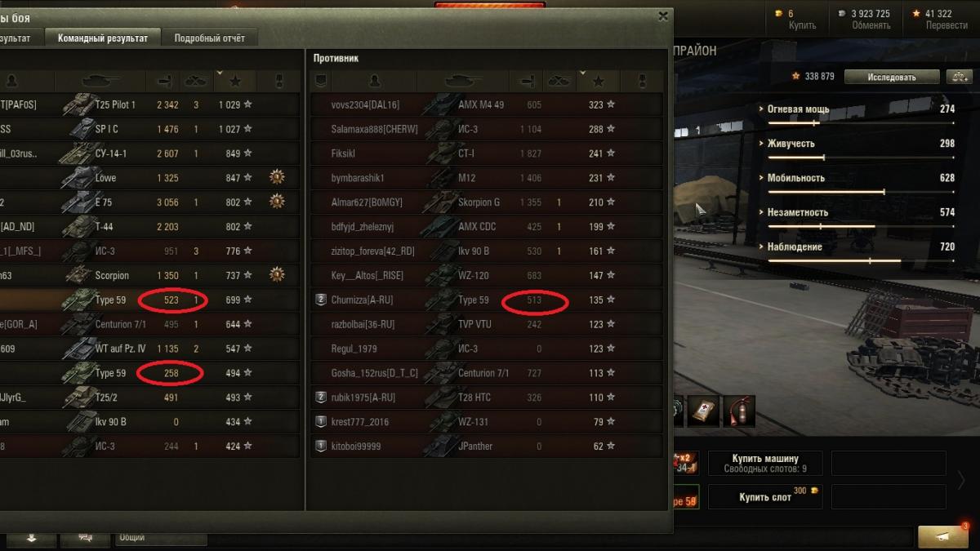
Task: Select Chumizza[A-RU] Type 59 enemy row
Action: click(487, 300)
